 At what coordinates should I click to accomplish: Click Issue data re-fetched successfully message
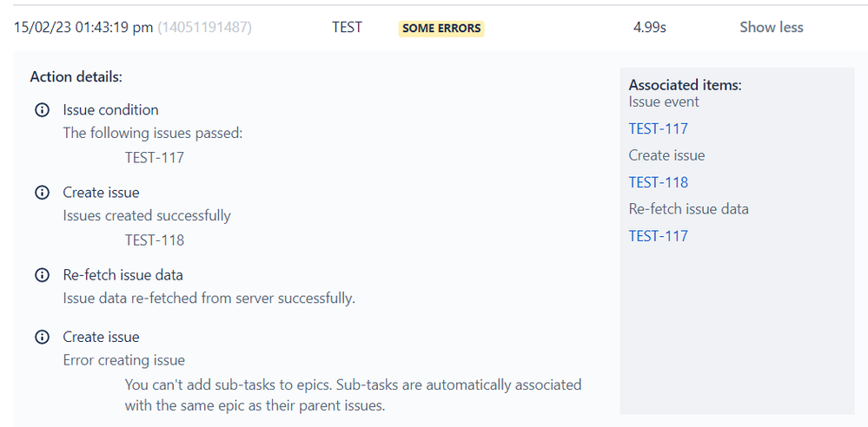point(209,299)
